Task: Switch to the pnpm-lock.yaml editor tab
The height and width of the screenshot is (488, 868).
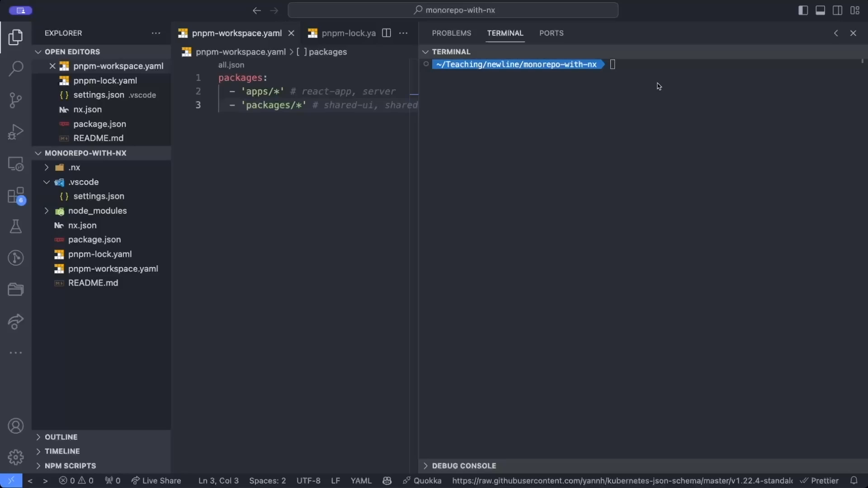Action: pyautogui.click(x=348, y=33)
